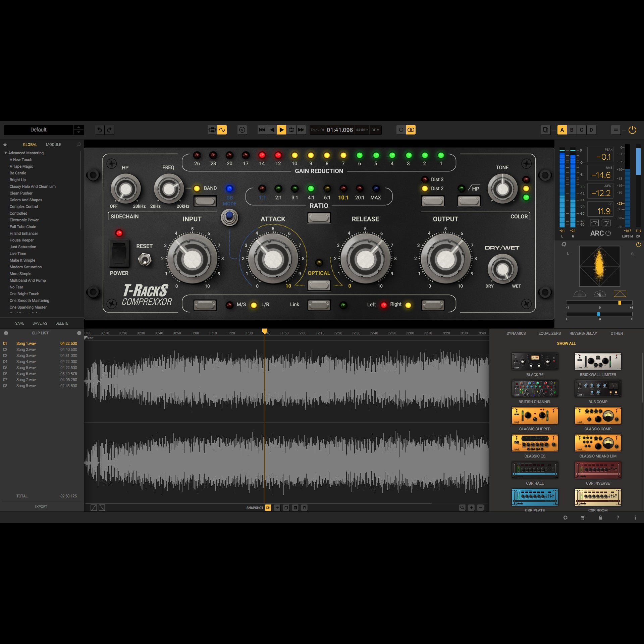Select the BUS COMP module thumbnail
644x644 pixels.
[x=598, y=388]
